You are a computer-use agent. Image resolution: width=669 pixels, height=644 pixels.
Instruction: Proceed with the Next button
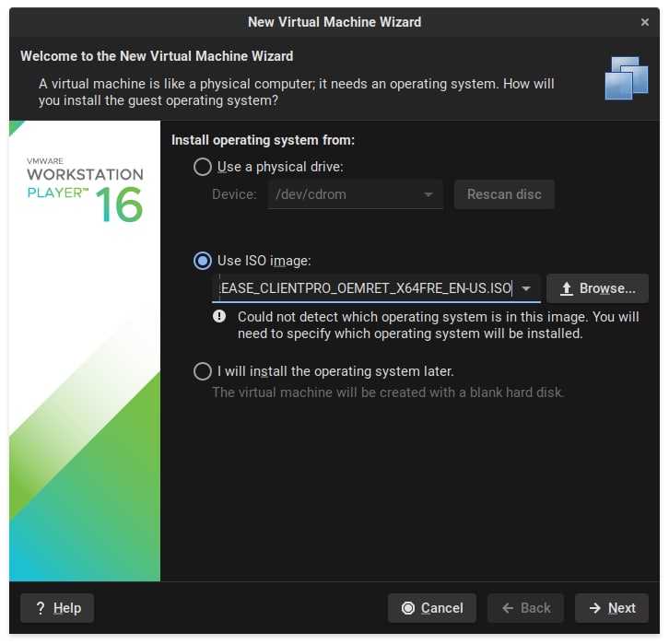pyautogui.click(x=612, y=608)
